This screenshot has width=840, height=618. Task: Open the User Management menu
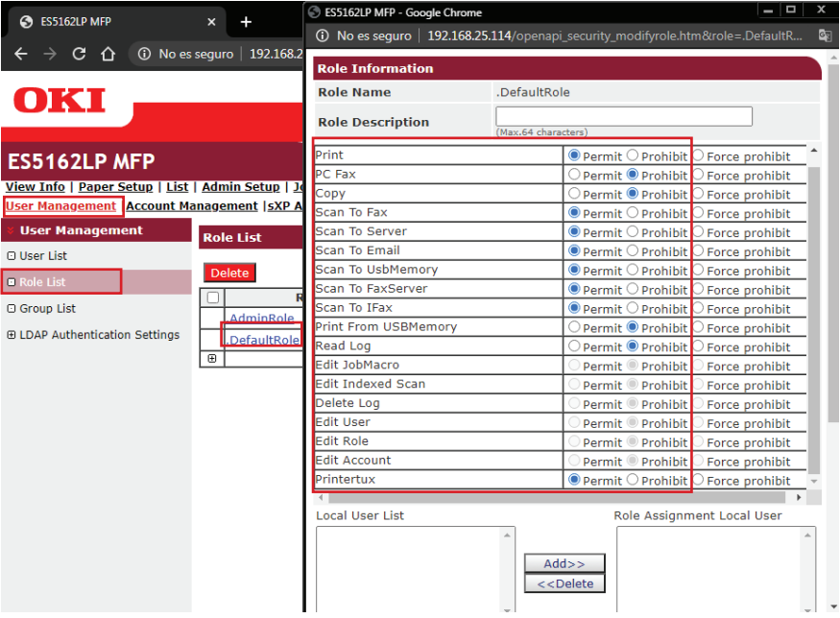pyautogui.click(x=61, y=205)
